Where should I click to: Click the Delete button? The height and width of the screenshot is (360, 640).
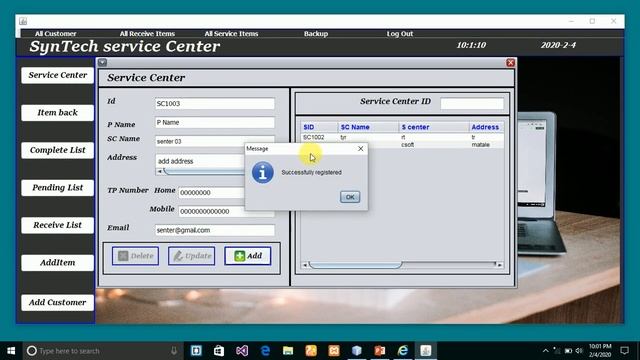pyautogui.click(x=136, y=256)
